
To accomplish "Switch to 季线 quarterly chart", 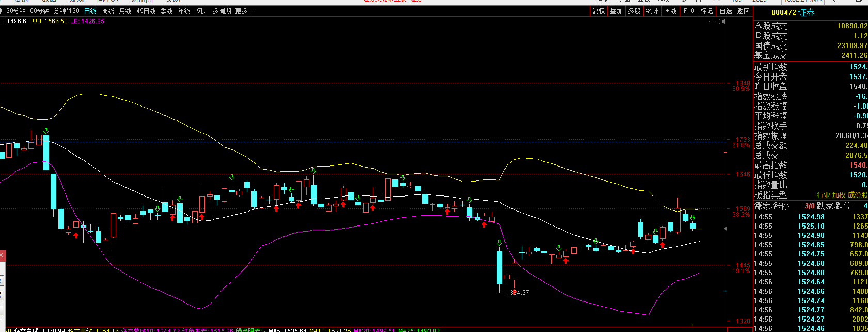I will pyautogui.click(x=167, y=11).
